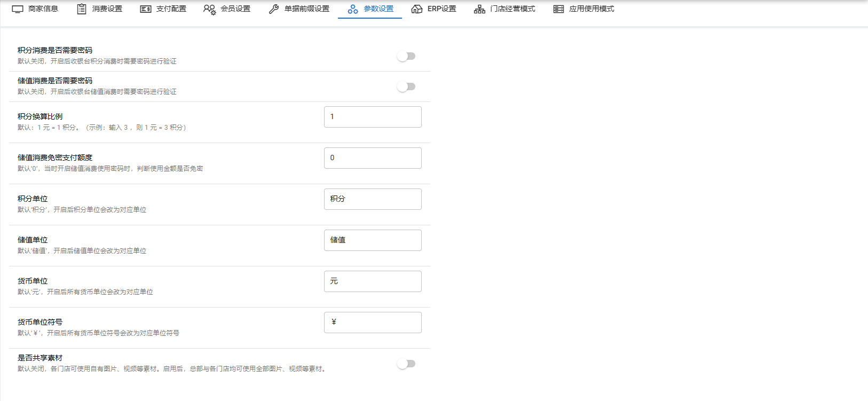The height and width of the screenshot is (401, 868).
Task: Click the 是否共享素材 label text
Action: [x=40, y=358]
